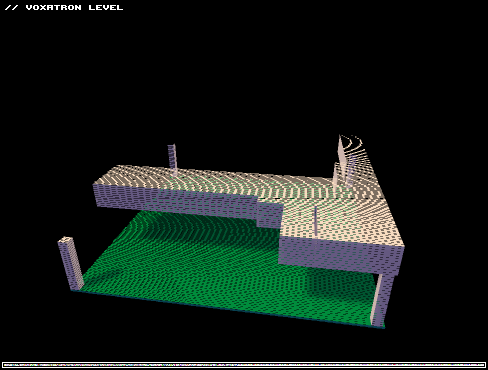Click the front-right corner of cream platform
This screenshot has width=488, height=370.
point(402,247)
